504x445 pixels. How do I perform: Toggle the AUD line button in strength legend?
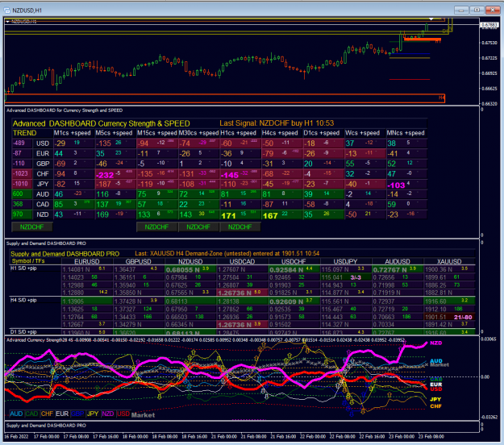16,414
